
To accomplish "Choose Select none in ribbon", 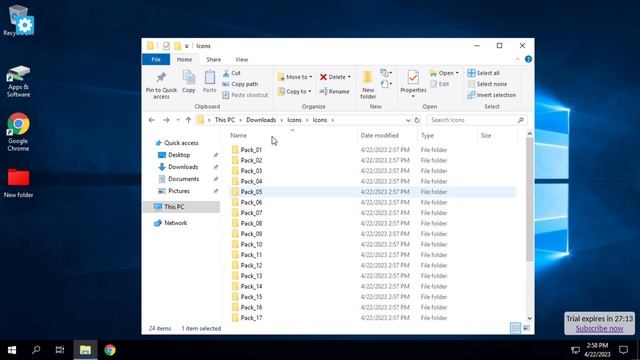I will (487, 84).
